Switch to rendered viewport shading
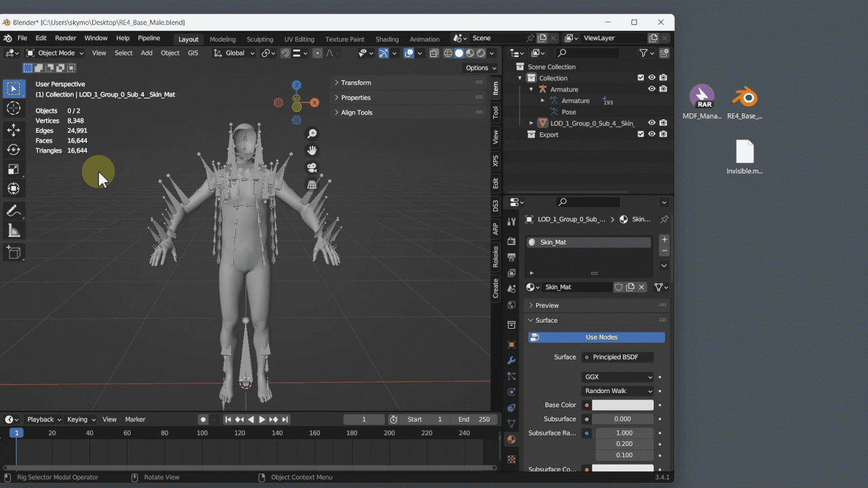 point(481,53)
